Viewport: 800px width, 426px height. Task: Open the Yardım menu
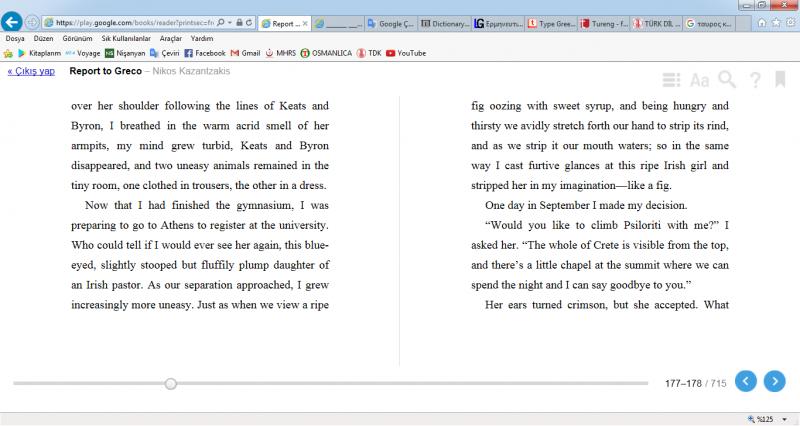(202, 38)
